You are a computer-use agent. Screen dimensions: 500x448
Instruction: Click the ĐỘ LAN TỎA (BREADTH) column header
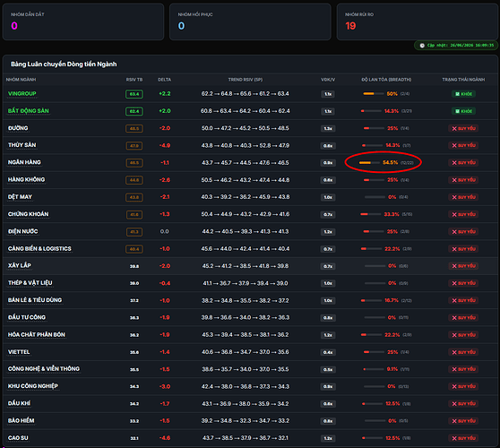tap(386, 80)
